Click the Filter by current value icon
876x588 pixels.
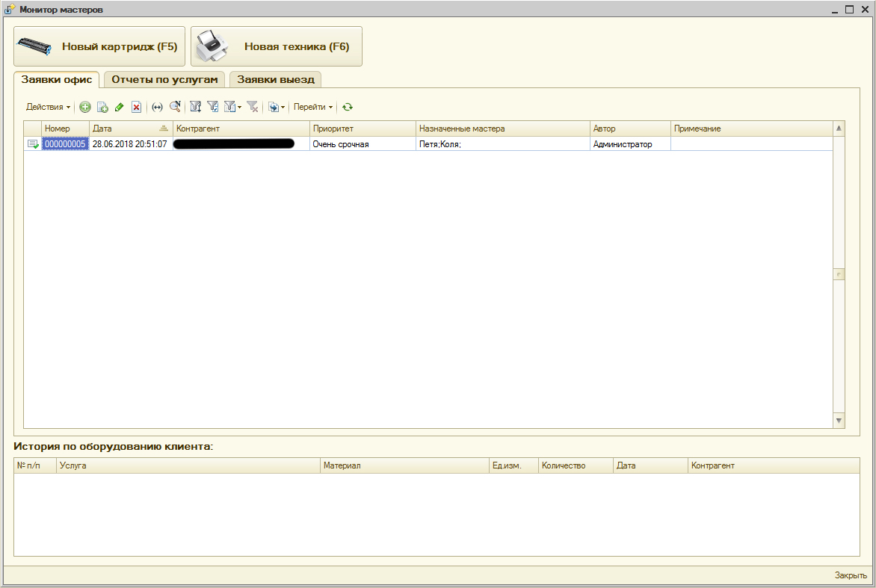click(213, 107)
